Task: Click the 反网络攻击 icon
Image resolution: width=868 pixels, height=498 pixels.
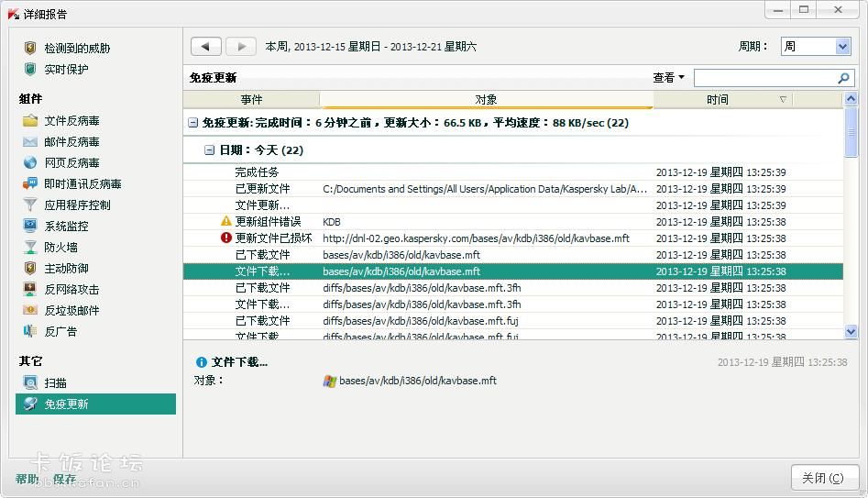Action: click(30, 289)
